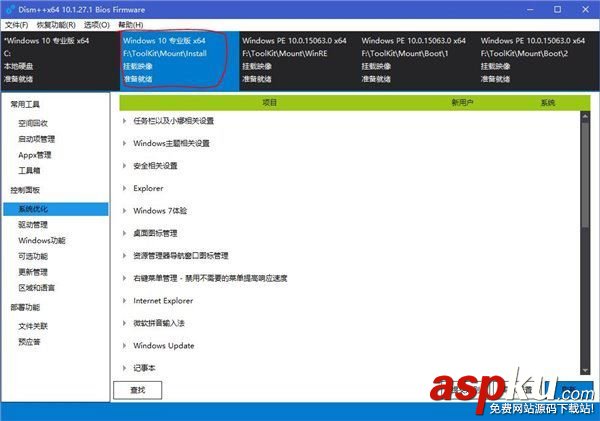Expand Windows主题相关设置 group

point(124,144)
